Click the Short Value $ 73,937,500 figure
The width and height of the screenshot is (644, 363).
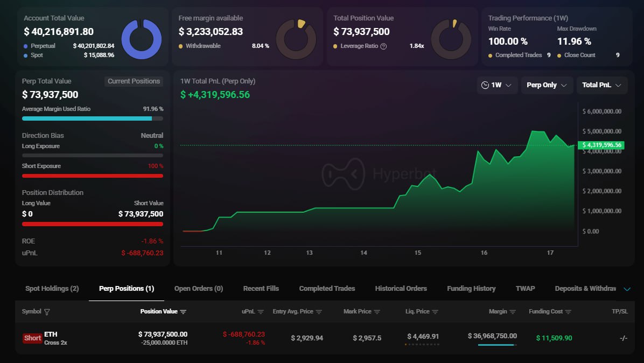(141, 214)
